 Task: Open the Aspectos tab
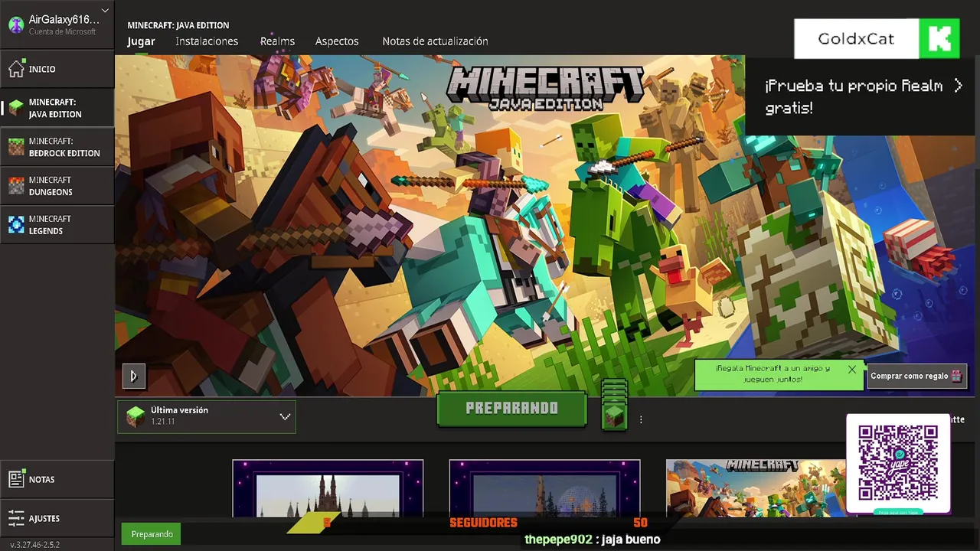(x=337, y=41)
